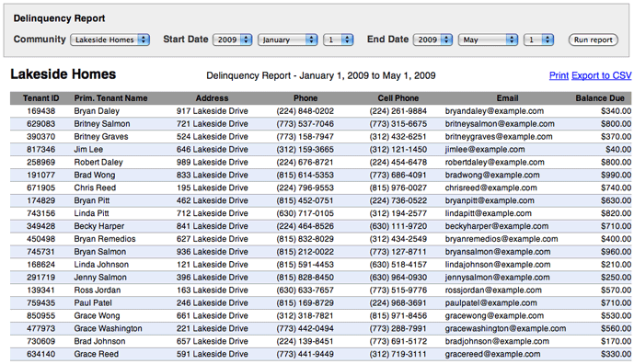Click phone number (773) 158-7947
This screenshot has height=364, width=634.
(305, 137)
